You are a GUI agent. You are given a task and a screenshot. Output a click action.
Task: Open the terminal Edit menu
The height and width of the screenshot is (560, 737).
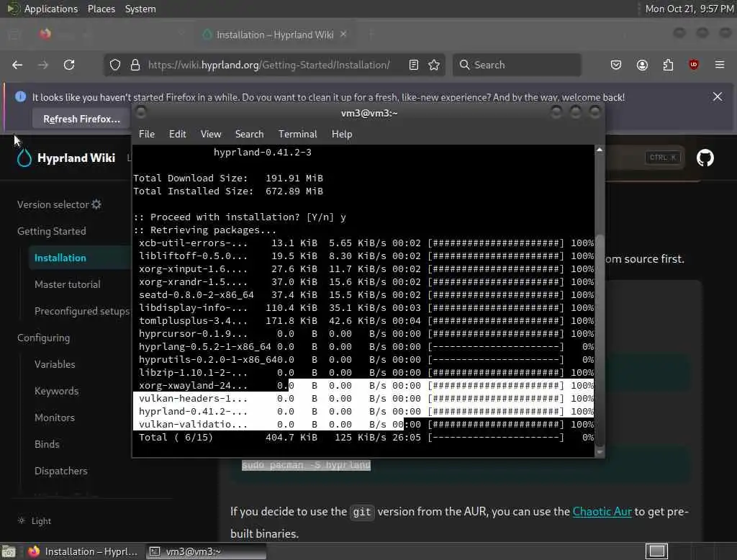coord(177,134)
